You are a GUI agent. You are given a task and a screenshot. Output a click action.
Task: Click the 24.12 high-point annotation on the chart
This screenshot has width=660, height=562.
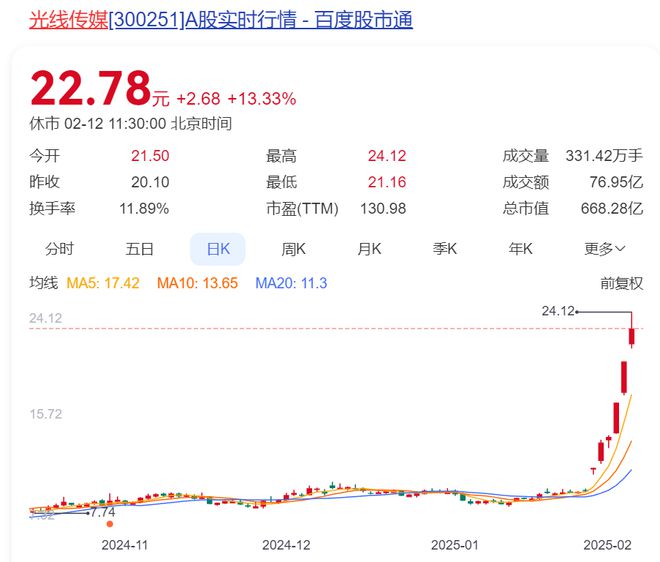pos(558,311)
